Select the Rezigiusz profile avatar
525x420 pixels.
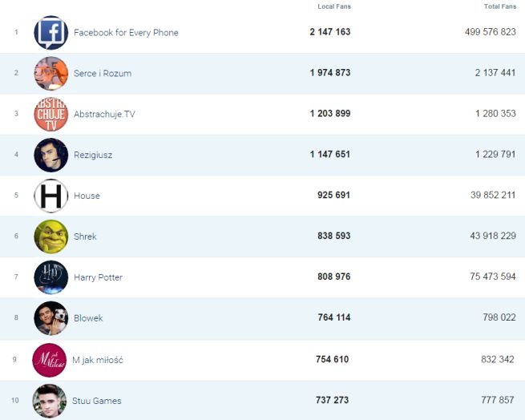tap(51, 155)
